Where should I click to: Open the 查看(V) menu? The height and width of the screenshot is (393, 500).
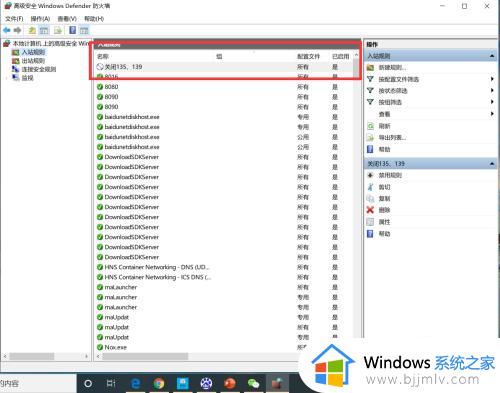click(67, 19)
